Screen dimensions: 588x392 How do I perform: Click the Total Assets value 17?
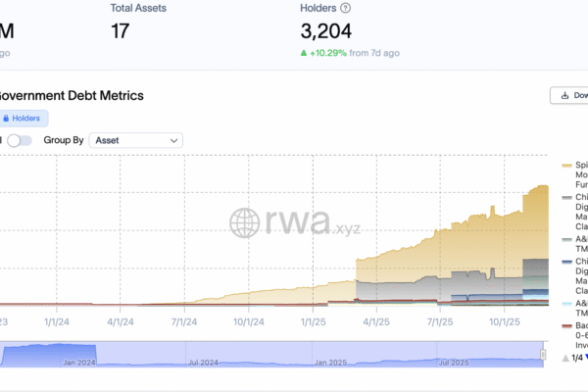tap(120, 29)
